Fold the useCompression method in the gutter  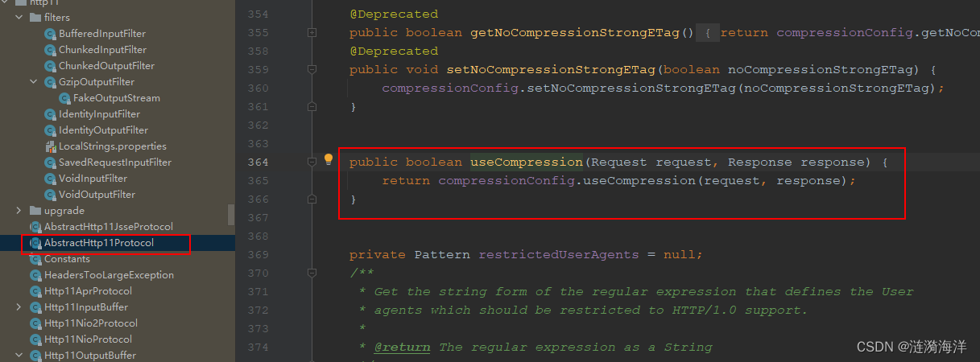coord(312,162)
